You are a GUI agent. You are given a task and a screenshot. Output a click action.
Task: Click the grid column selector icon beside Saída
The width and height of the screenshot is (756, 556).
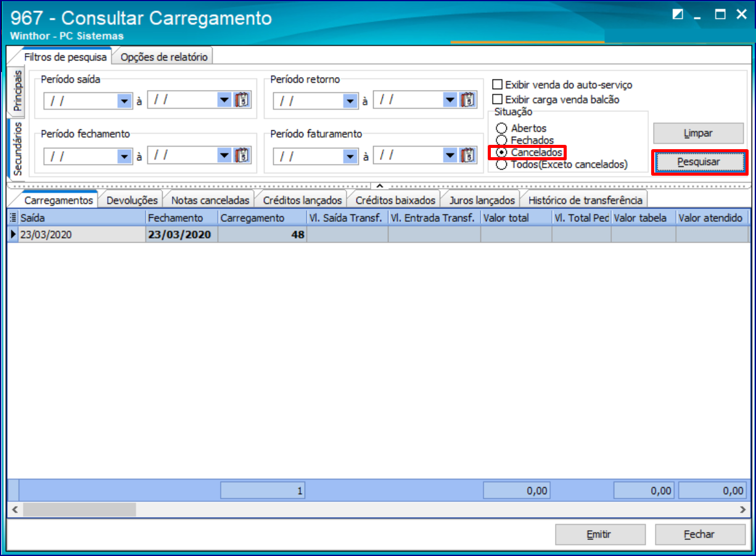(13, 218)
